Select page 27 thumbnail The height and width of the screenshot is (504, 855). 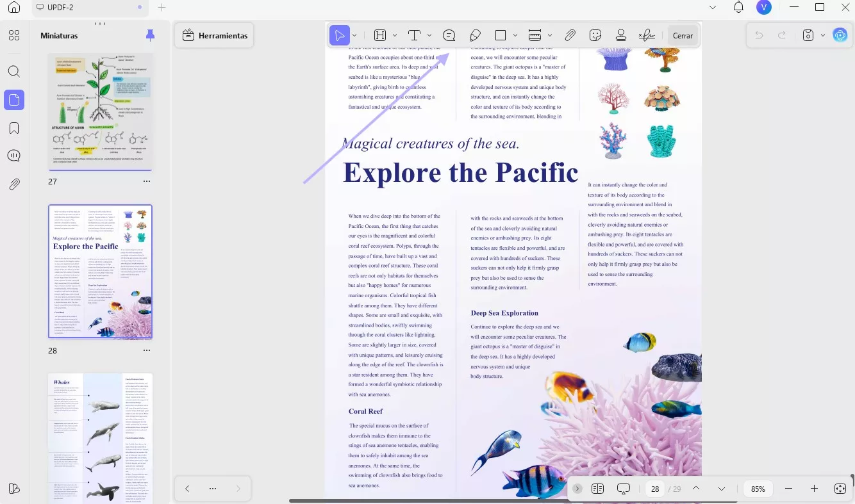click(101, 112)
